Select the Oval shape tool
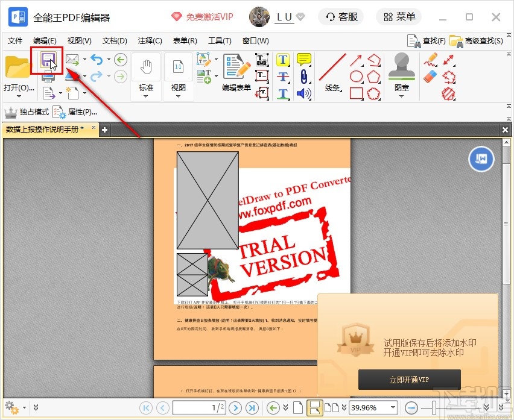514x420 pixels. 357,77
